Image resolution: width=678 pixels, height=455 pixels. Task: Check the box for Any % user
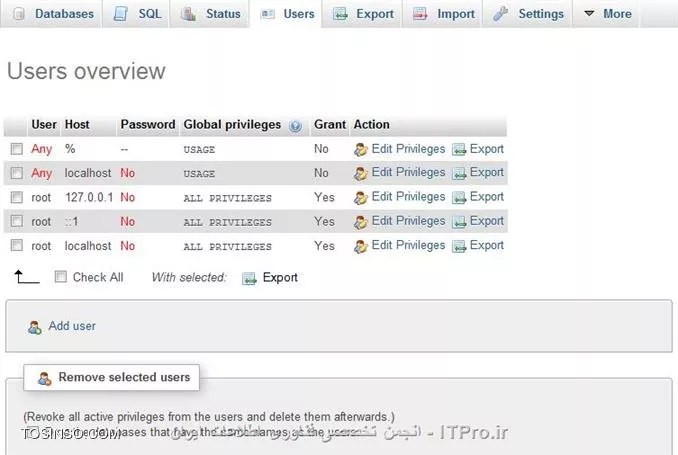click(x=16, y=149)
